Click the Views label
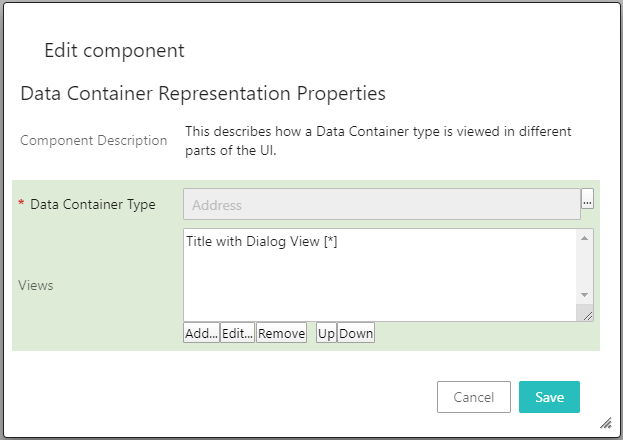623x440 pixels. tap(36, 285)
